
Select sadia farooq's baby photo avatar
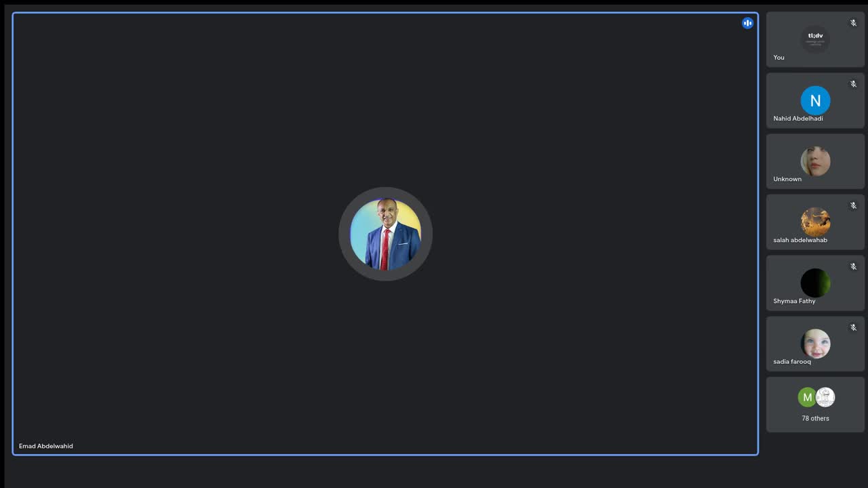tap(815, 344)
